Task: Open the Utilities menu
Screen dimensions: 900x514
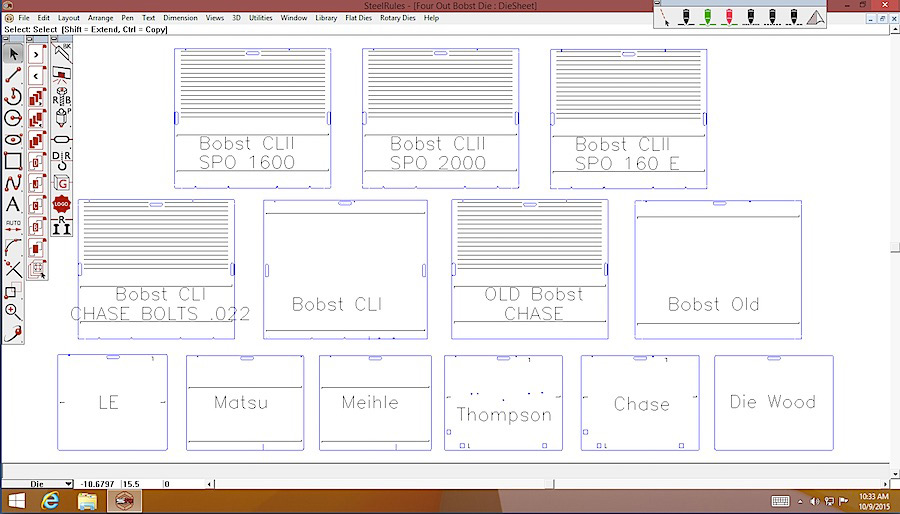Action: point(261,18)
